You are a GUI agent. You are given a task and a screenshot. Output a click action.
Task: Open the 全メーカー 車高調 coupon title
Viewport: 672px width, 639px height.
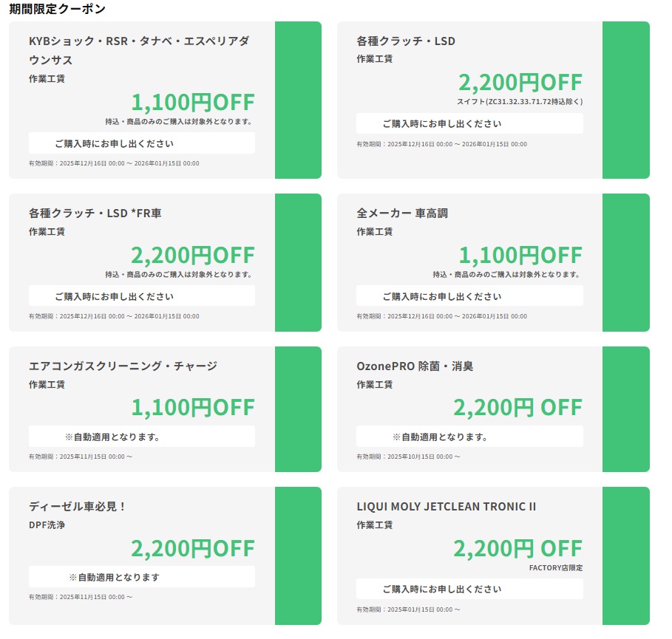[x=402, y=213]
